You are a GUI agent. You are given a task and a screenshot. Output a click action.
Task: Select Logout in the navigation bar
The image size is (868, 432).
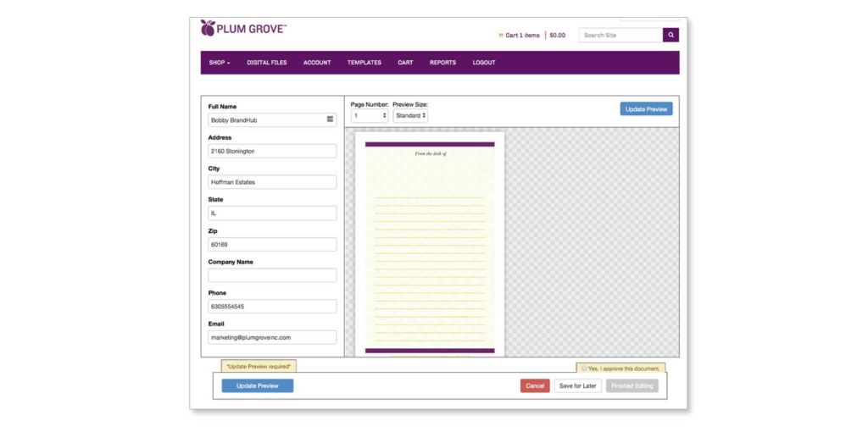pos(484,63)
